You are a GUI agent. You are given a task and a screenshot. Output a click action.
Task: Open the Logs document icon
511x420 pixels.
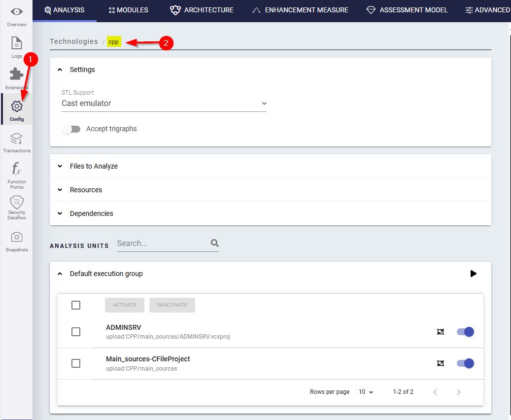pos(17,44)
